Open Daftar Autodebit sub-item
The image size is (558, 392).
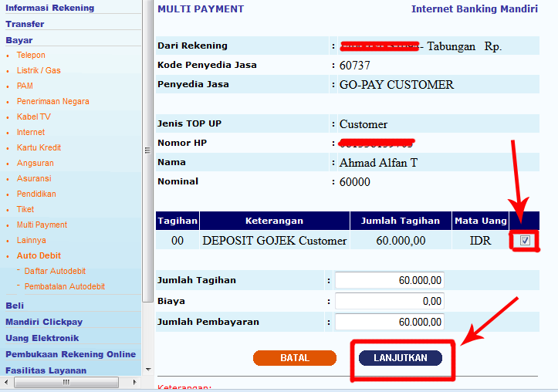[55, 271]
